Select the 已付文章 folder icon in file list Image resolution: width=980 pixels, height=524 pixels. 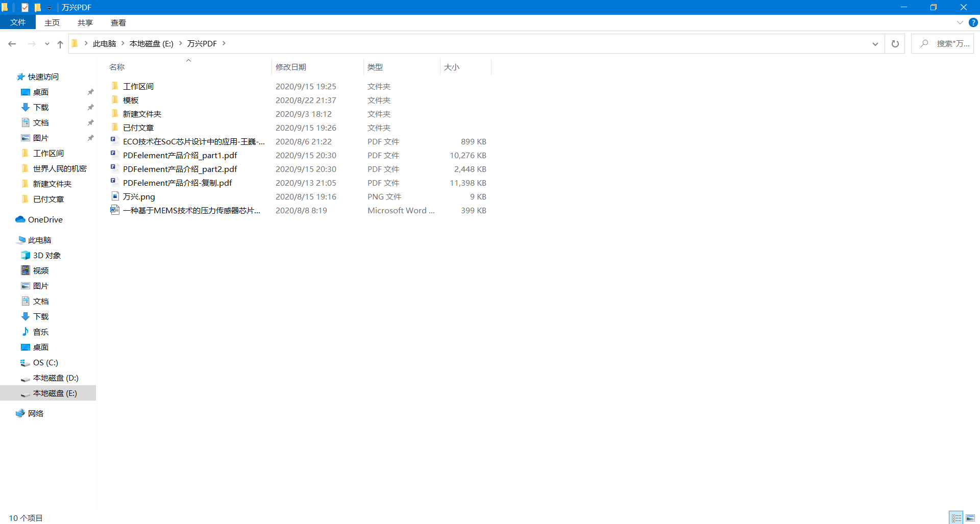[115, 127]
